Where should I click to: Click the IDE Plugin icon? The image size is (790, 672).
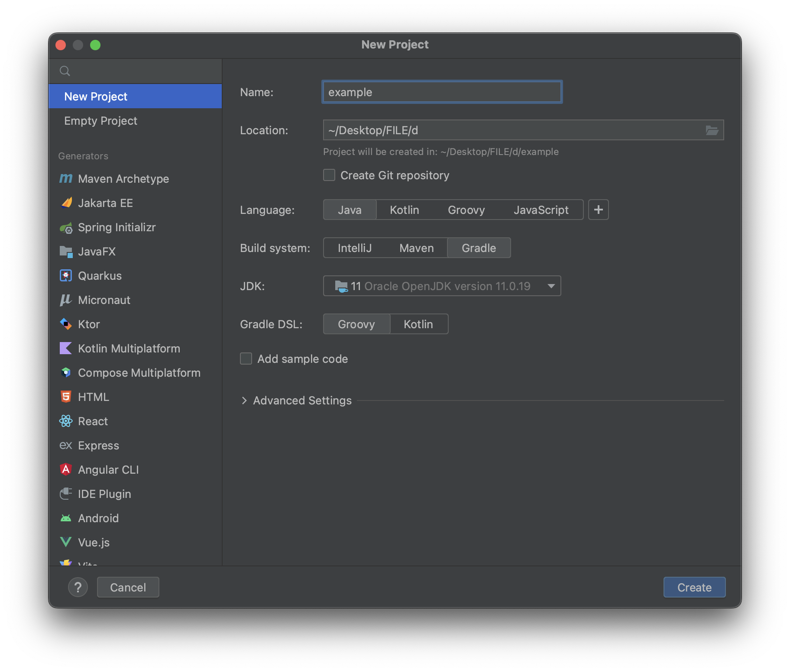tap(66, 494)
